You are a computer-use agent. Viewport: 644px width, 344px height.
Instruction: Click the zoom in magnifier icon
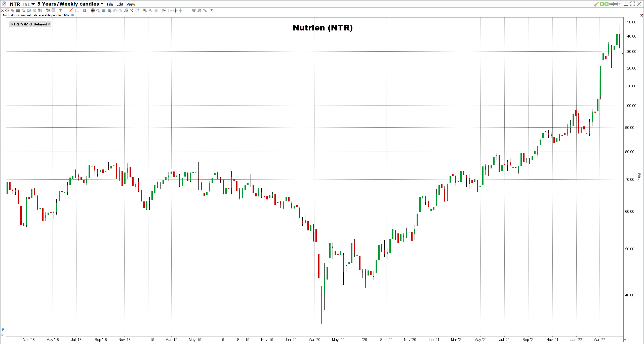coord(145,11)
